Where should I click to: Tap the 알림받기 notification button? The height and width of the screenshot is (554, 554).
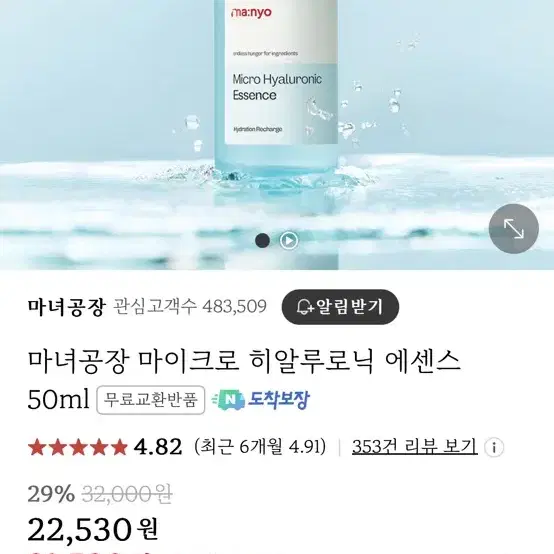tap(340, 307)
